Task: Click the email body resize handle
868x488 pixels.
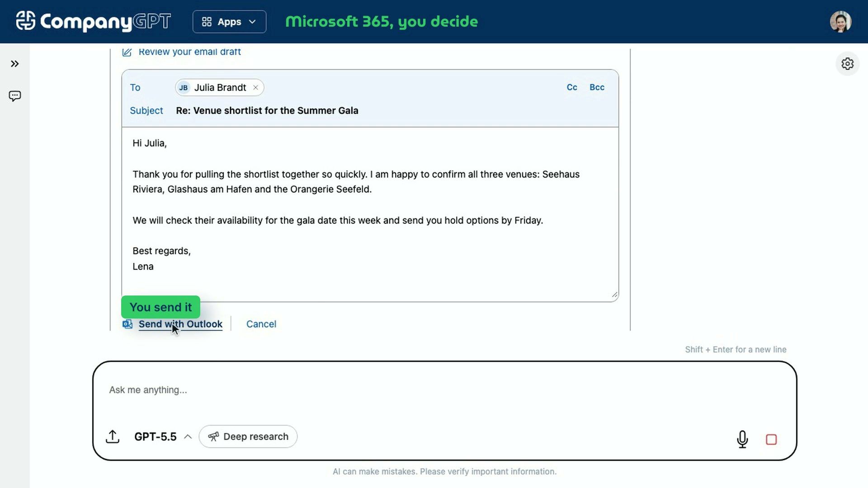Action: [614, 295]
